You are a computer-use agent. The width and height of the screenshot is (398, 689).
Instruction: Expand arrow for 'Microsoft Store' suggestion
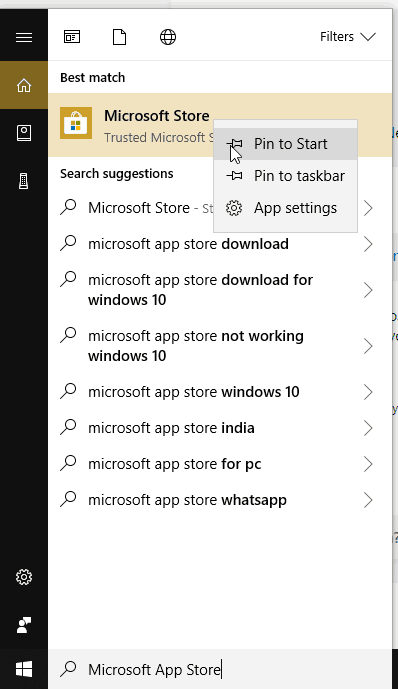(x=368, y=208)
